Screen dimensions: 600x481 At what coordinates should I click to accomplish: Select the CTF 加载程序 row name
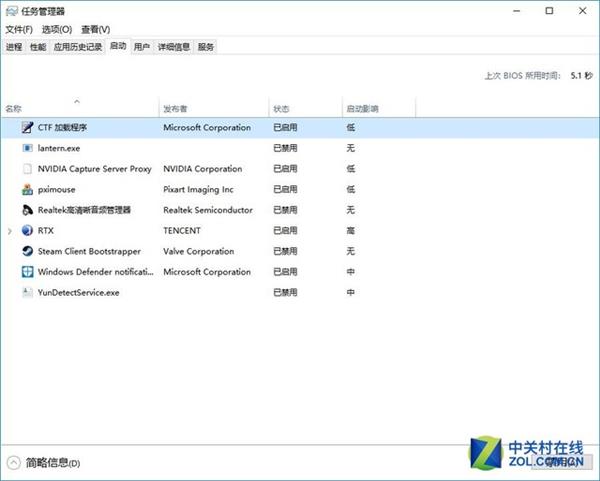pyautogui.click(x=62, y=127)
